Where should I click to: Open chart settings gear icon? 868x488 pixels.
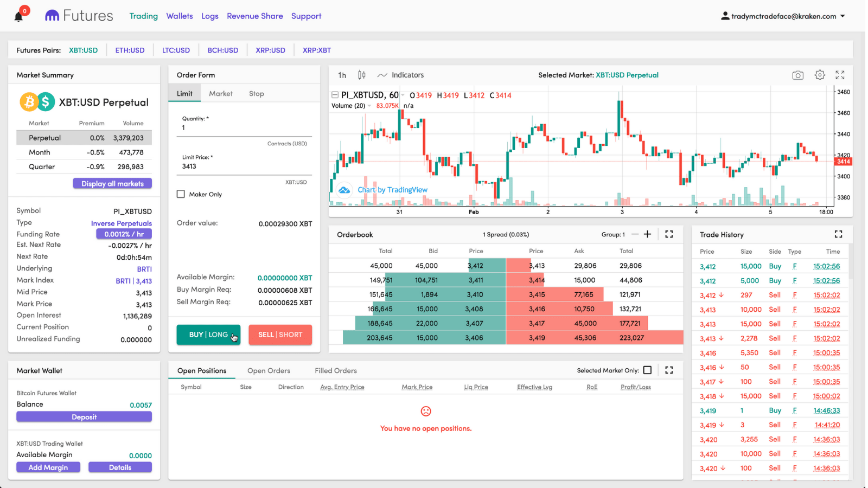coord(820,75)
